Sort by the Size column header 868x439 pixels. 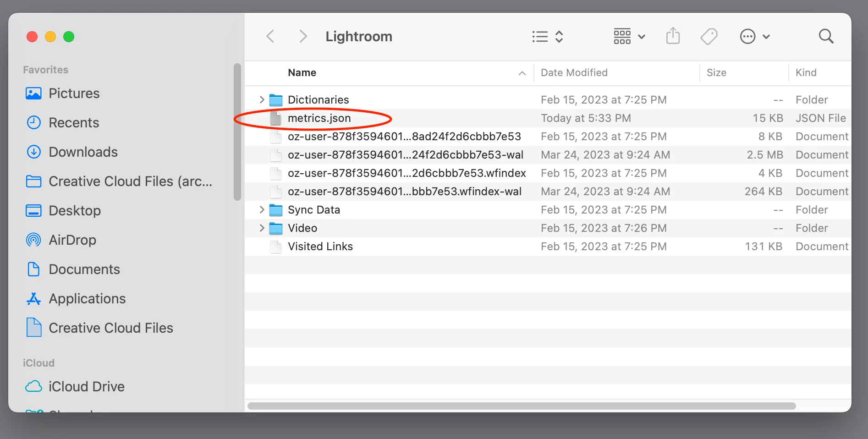pos(716,72)
